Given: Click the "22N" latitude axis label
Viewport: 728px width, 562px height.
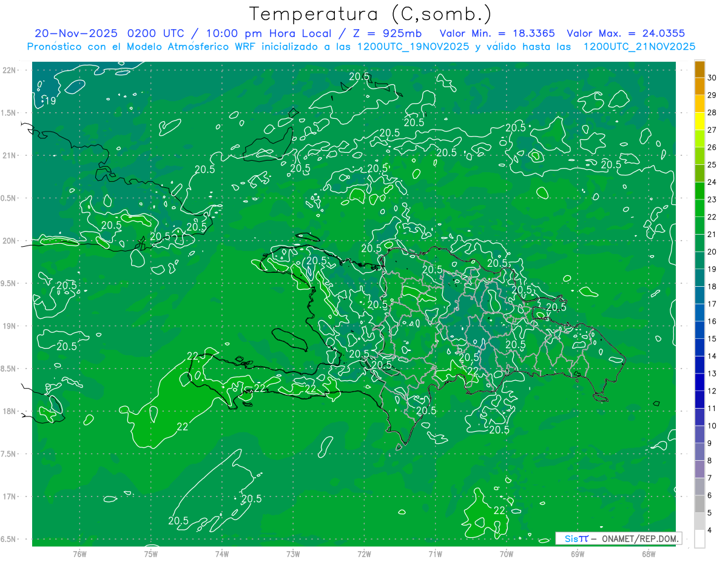Looking at the screenshot, I should [10, 70].
